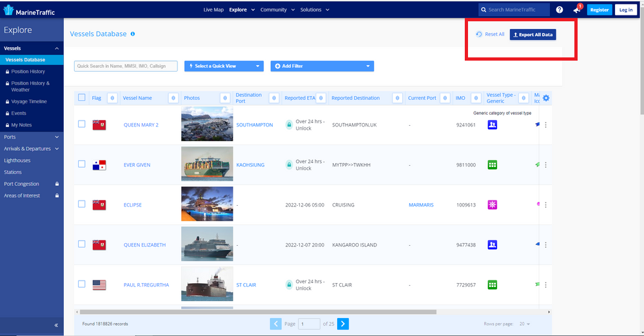Open Photos column settings icon
Screen dimensions: 644x336
pos(225,98)
